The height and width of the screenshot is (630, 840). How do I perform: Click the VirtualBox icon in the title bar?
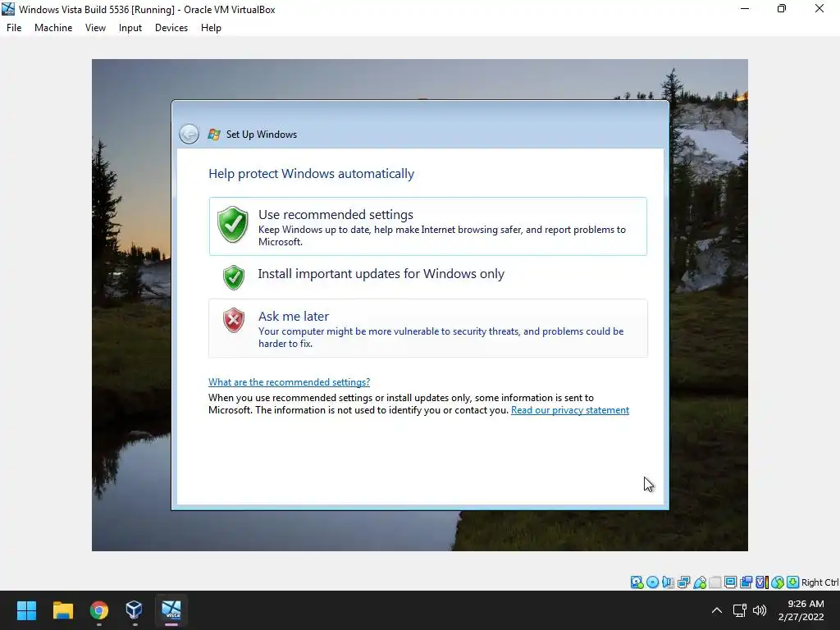click(8, 9)
